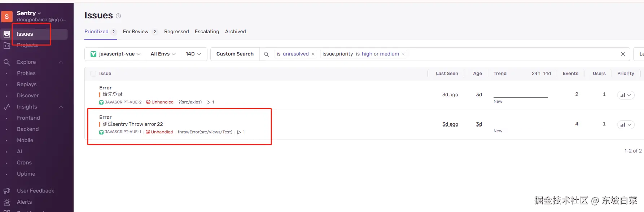Remove the issue.priority filter token
Screen dimensions: 644x212
point(403,54)
